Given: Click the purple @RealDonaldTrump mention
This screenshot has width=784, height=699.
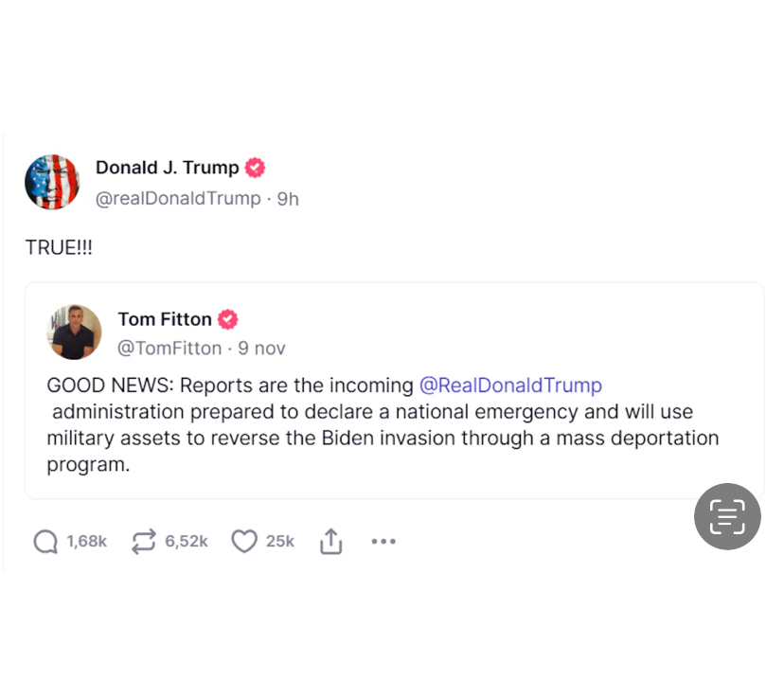Looking at the screenshot, I should click(510, 385).
